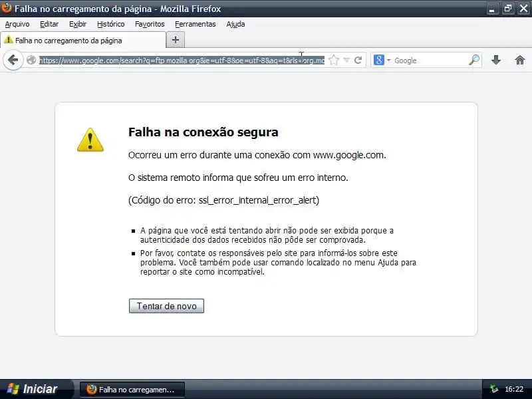The width and height of the screenshot is (532, 399).
Task: Restore down the Firefox window
Action: pos(508,9)
